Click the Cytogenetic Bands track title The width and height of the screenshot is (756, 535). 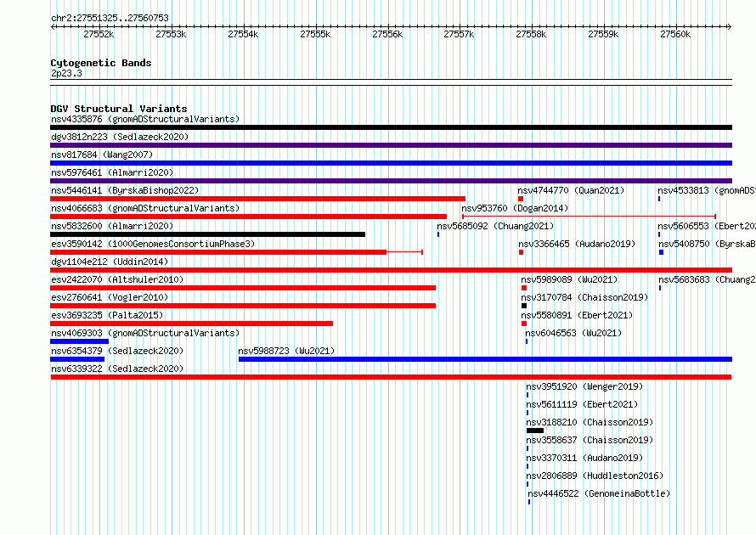click(101, 63)
